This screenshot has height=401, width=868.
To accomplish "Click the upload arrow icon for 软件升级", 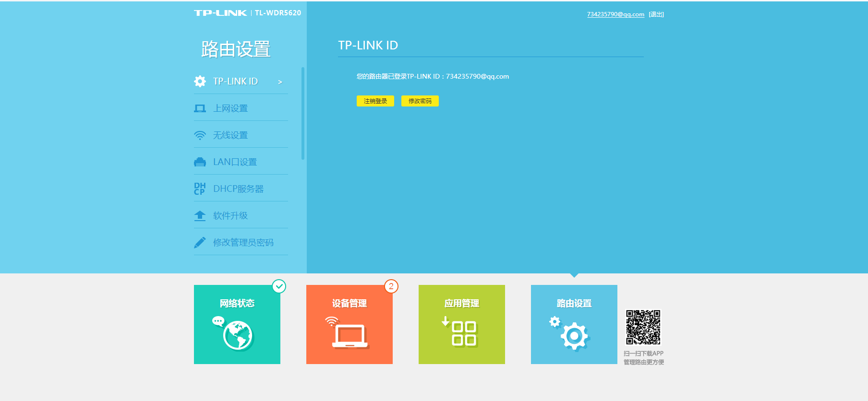I will [x=200, y=216].
